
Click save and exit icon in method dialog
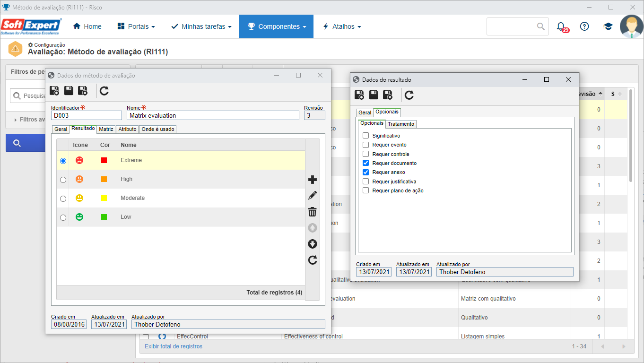coord(83,91)
